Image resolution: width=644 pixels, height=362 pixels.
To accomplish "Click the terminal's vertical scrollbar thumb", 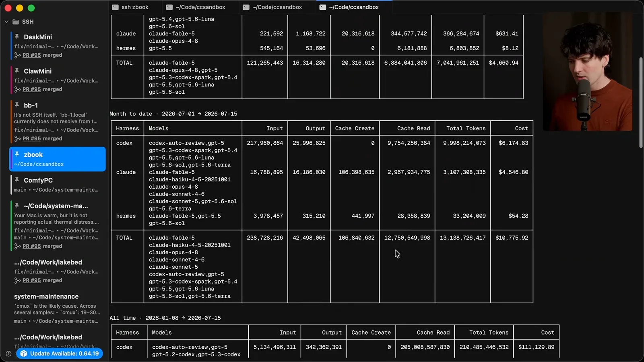I will pos(641,103).
